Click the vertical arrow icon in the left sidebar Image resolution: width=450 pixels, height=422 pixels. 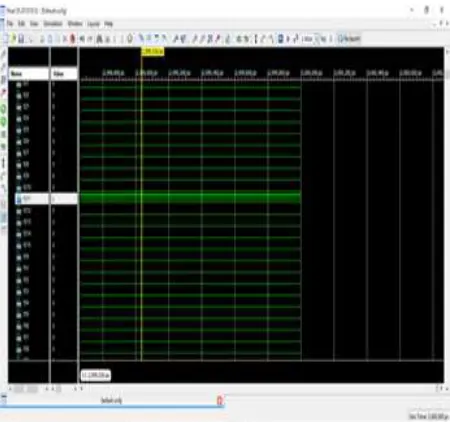tap(4, 162)
